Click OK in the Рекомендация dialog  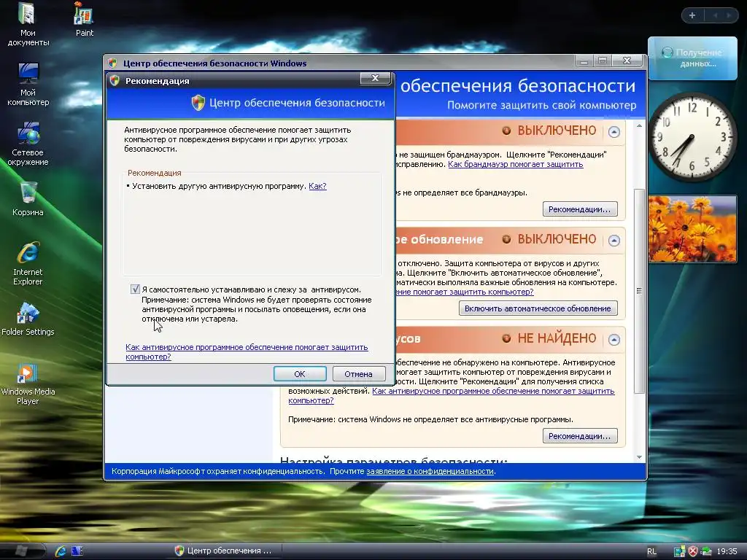(300, 374)
